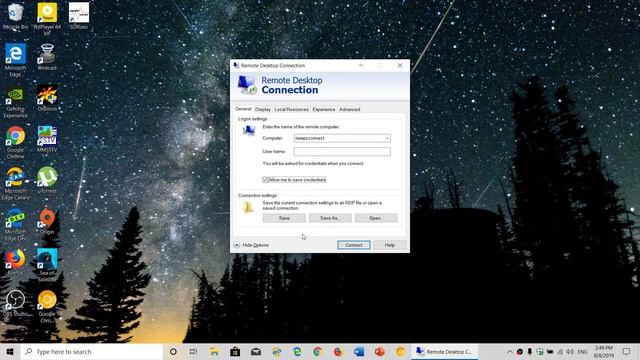The image size is (640, 360).
Task: Click the User name input field
Action: click(342, 151)
